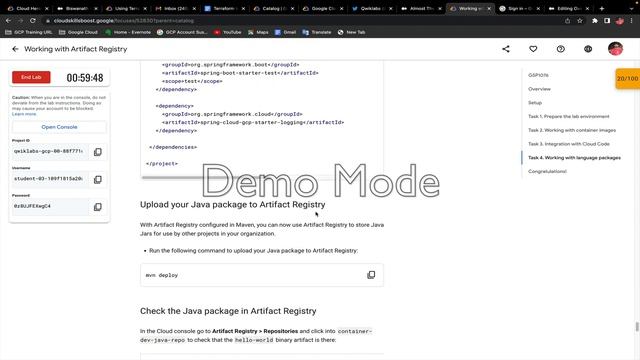Jump to Task 3. Integration with Cloud Code

pos(569,144)
